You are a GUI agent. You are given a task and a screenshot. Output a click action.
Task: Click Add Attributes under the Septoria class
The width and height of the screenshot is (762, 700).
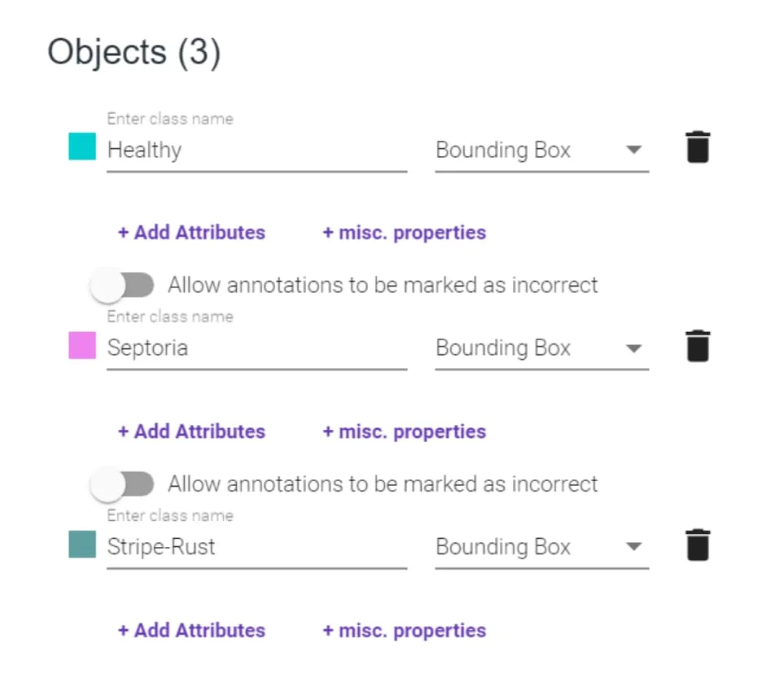(x=191, y=431)
